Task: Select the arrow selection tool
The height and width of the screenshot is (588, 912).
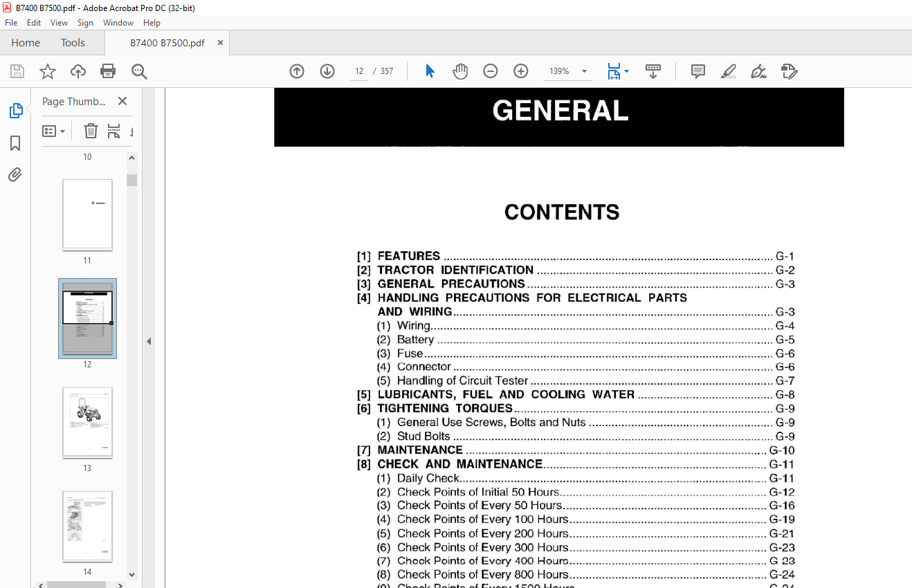Action: tap(430, 71)
